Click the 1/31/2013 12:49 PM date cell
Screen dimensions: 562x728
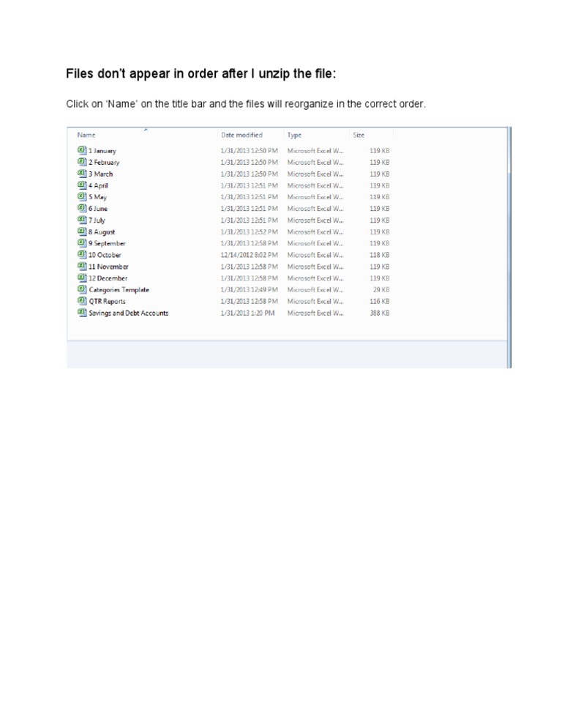coord(250,290)
